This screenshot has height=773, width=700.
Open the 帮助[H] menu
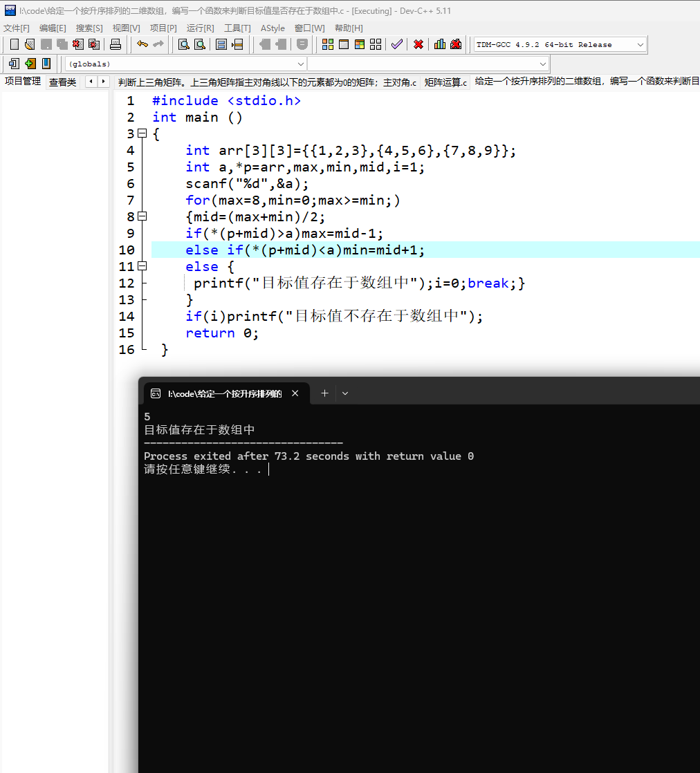click(x=349, y=28)
